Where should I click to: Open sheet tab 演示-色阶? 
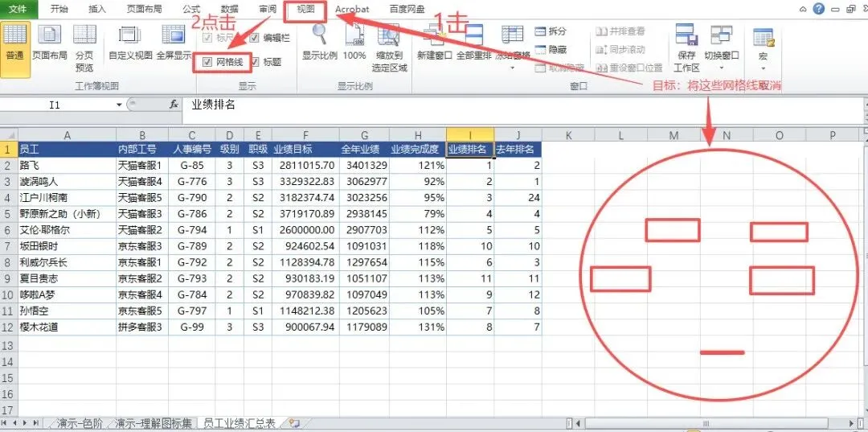(x=81, y=423)
